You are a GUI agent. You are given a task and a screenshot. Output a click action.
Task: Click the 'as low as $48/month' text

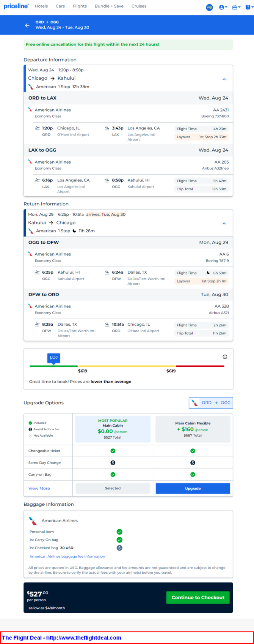(x=47, y=608)
